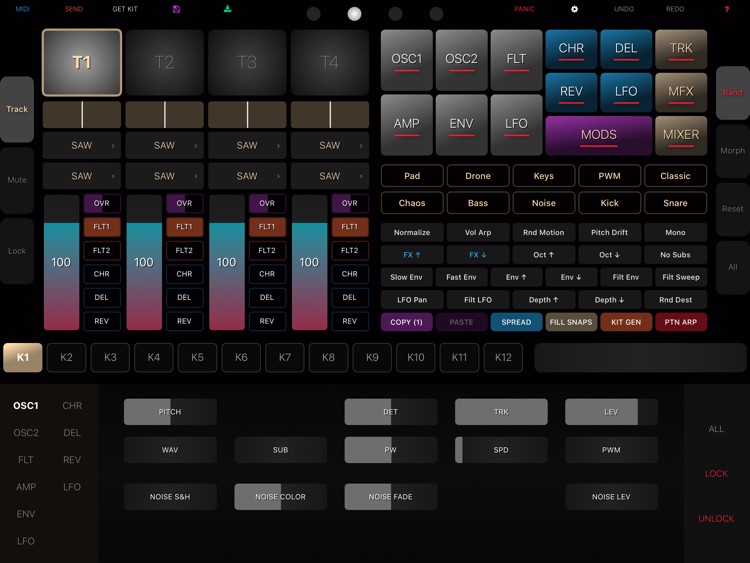Toggle FLT2 on track T3
This screenshot has width=750, height=563.
pos(267,250)
